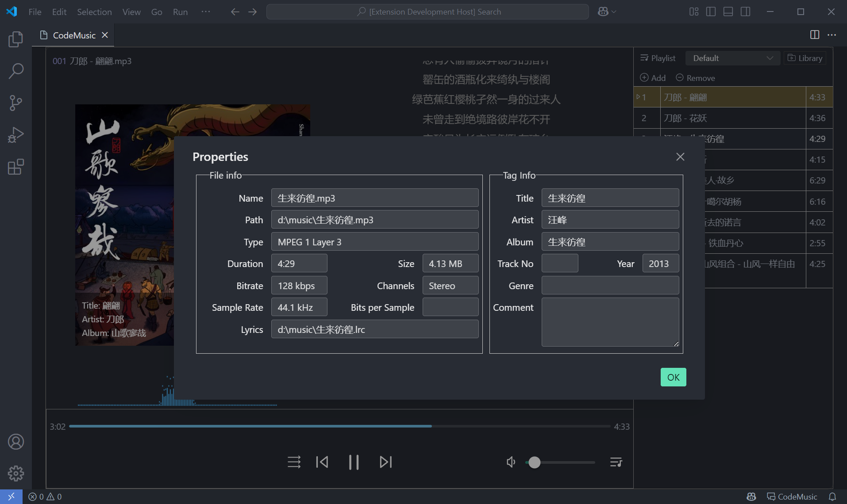
Task: Click Customize Layout icon
Action: pos(694,12)
